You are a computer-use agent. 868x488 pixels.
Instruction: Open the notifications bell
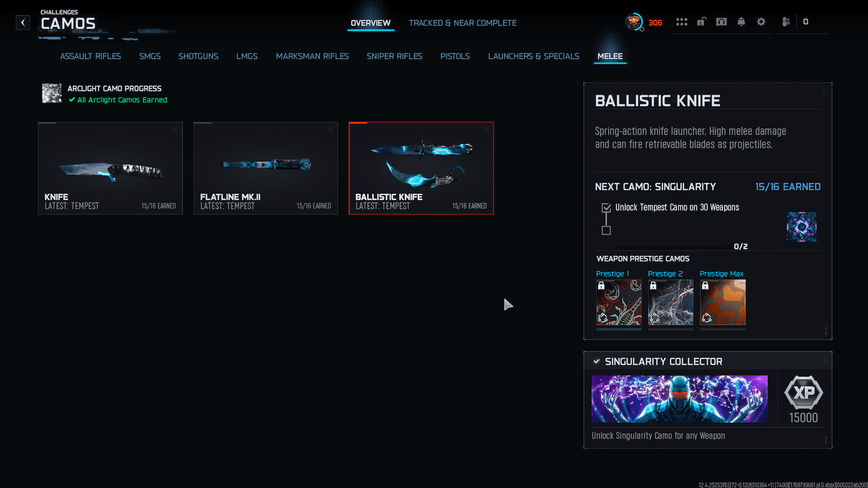(x=741, y=22)
